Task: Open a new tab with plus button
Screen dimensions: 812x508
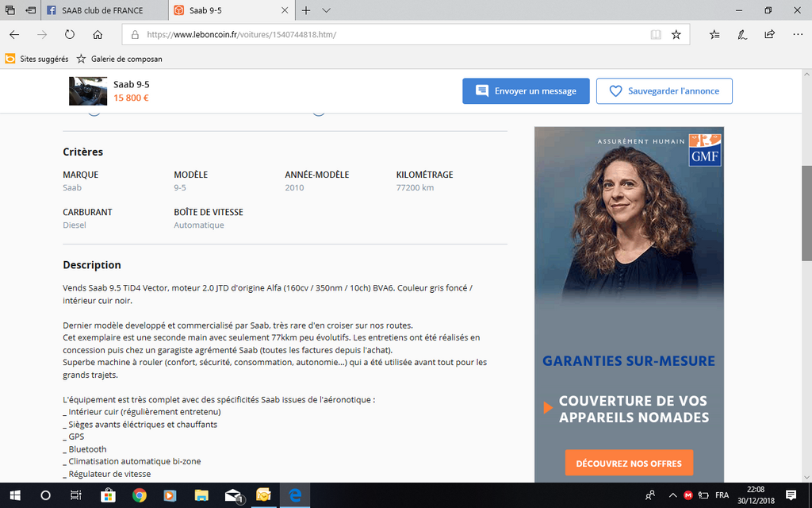Action: pyautogui.click(x=306, y=10)
